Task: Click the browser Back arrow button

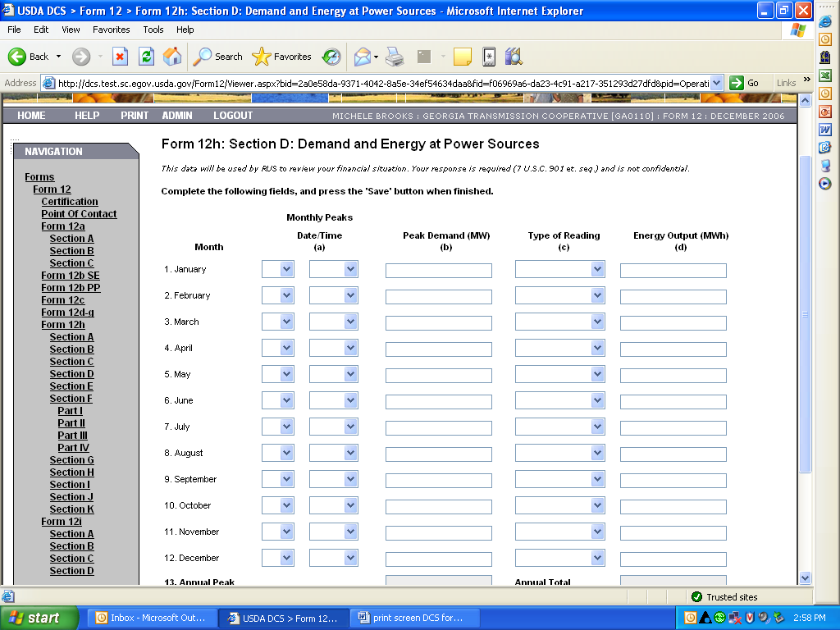Action: (x=29, y=57)
